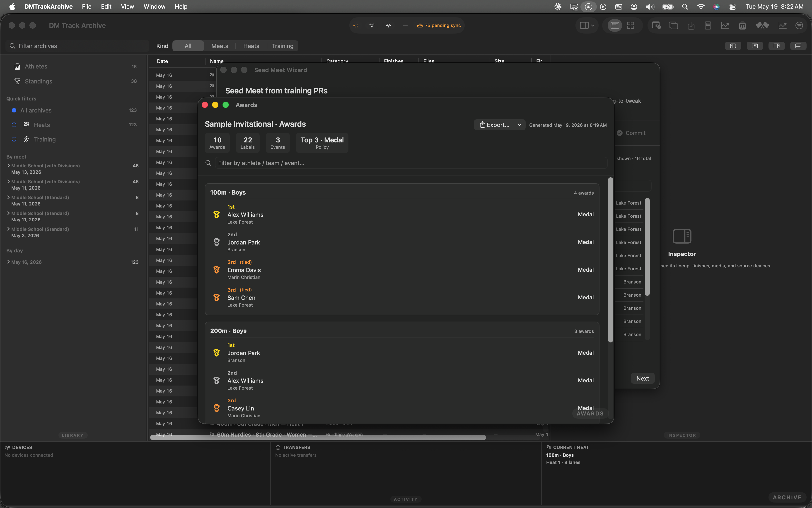
Task: Toggle the center list panel
Action: click(x=755, y=46)
